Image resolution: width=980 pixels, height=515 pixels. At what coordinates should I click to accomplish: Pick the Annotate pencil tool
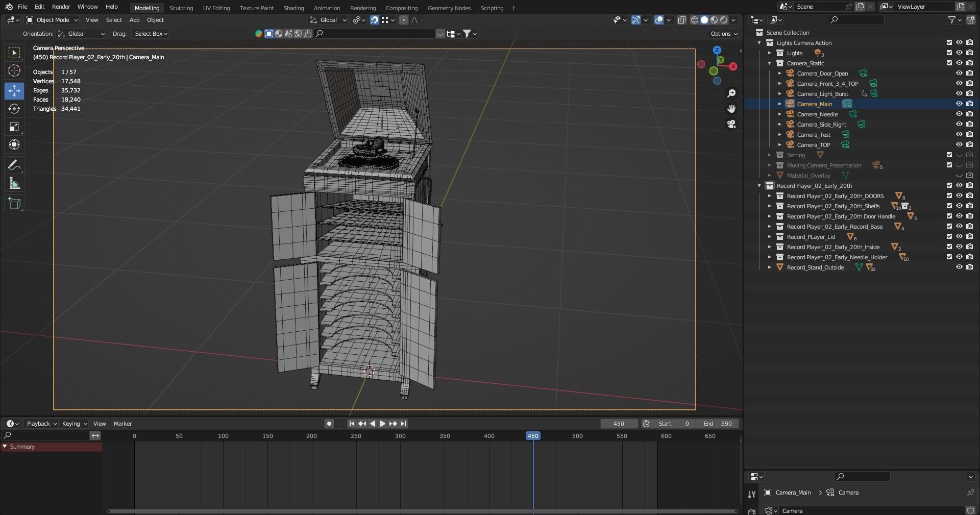point(14,165)
